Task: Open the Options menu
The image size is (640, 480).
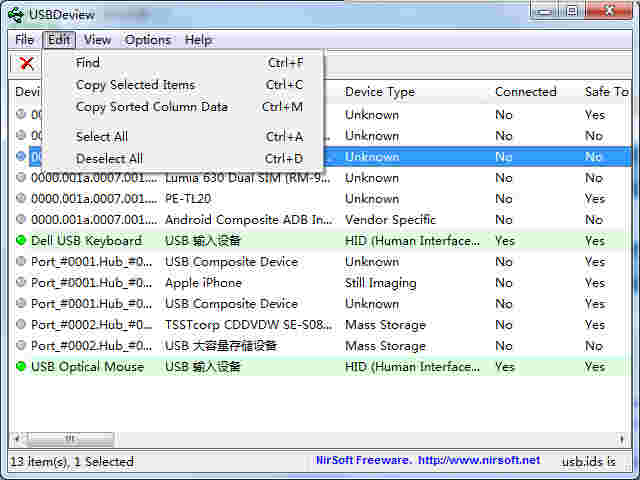Action: (x=148, y=40)
